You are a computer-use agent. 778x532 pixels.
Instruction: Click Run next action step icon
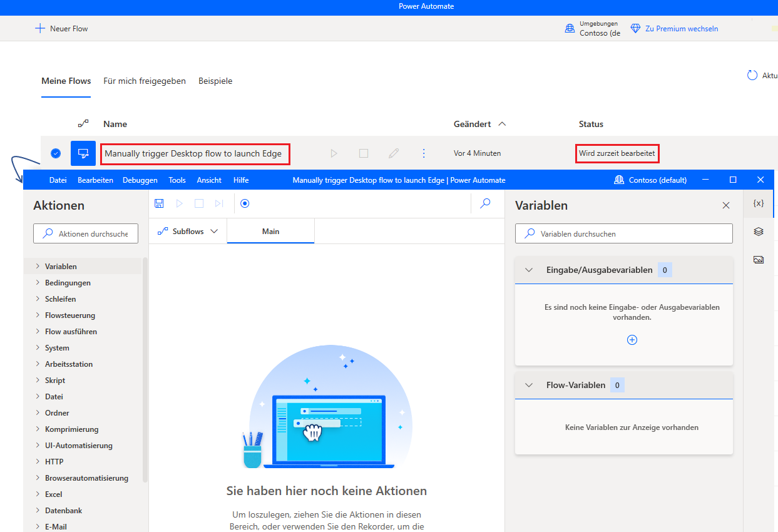(219, 203)
